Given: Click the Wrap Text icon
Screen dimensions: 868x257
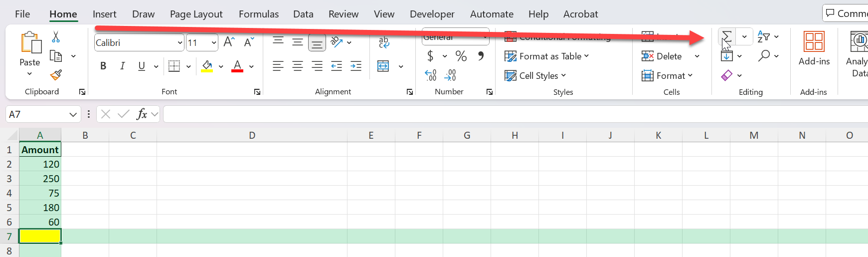Looking at the screenshot, I should [x=384, y=42].
